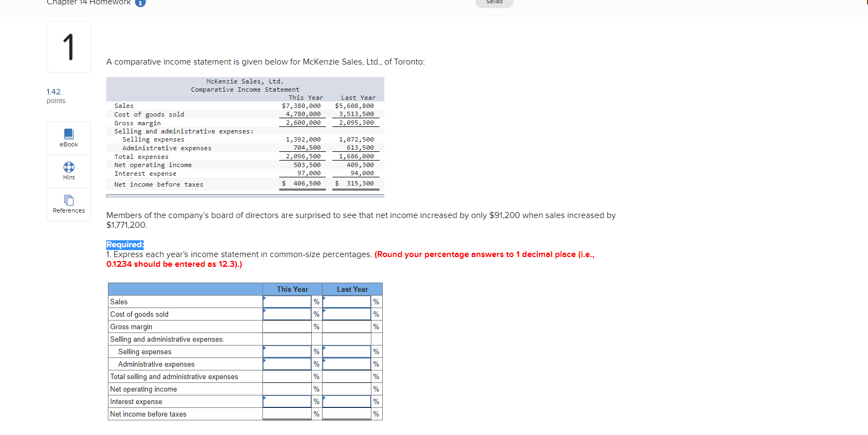Click the 97,000 interest expense value
The height and width of the screenshot is (435, 868).
pos(309,173)
